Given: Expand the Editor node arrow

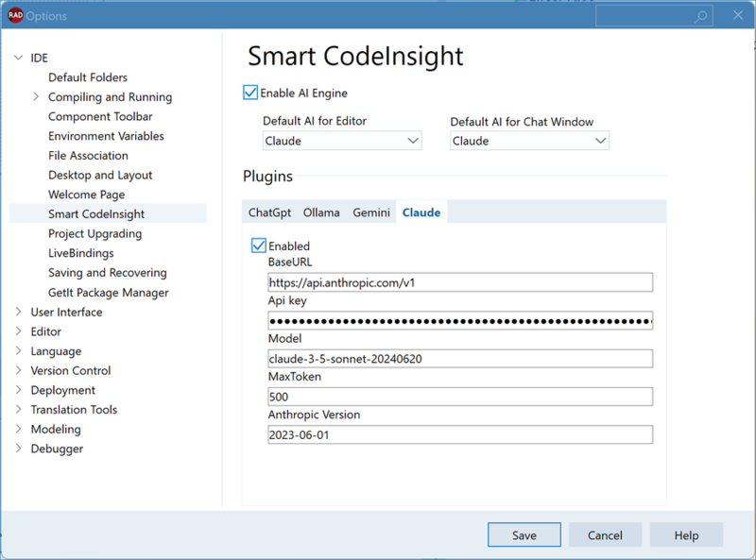Looking at the screenshot, I should 18,331.
